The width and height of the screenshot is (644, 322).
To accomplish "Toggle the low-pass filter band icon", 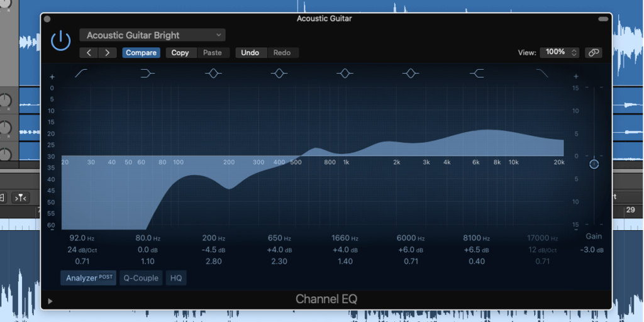I will pos(542,74).
